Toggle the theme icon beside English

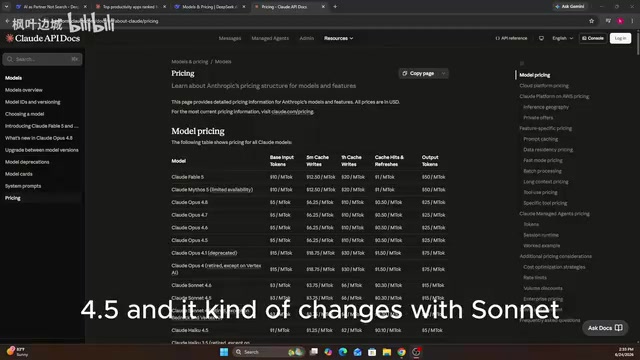[541, 38]
